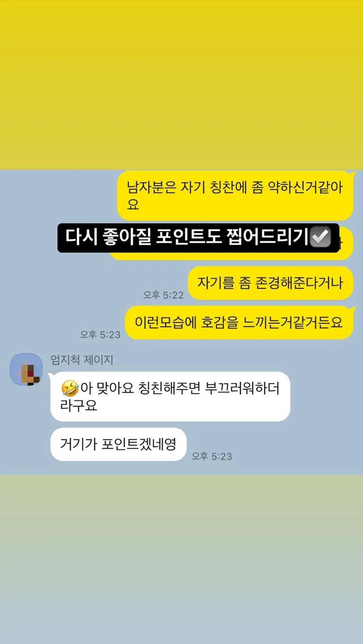The height and width of the screenshot is (644, 363).
Task: Tap the white checkmark emoji in the caption
Action: pyautogui.click(x=320, y=237)
